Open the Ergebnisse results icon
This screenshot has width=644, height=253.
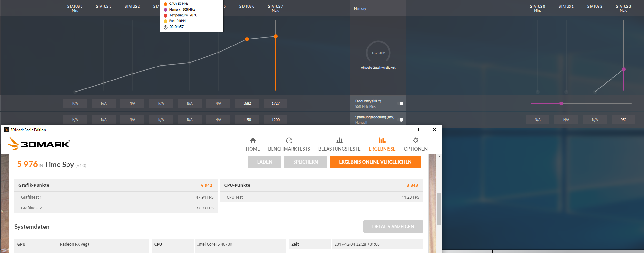coord(382,140)
